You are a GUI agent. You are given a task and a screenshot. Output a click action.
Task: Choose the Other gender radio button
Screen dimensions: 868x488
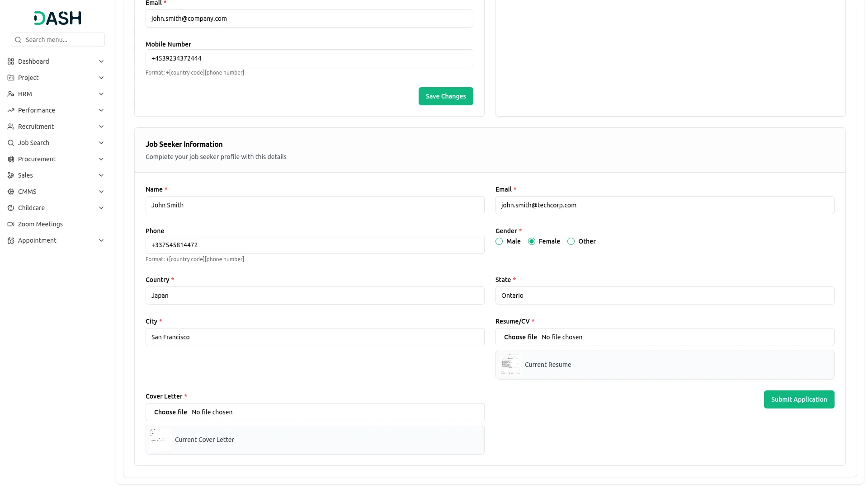[x=571, y=241]
